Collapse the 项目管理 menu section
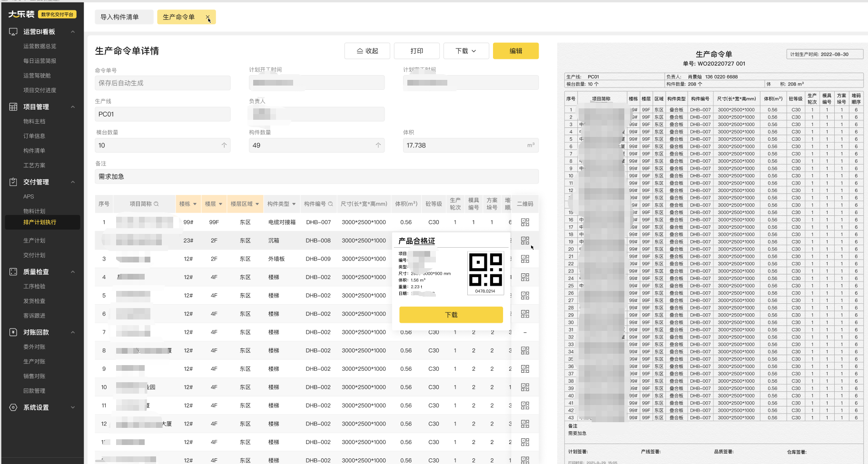 (x=73, y=107)
